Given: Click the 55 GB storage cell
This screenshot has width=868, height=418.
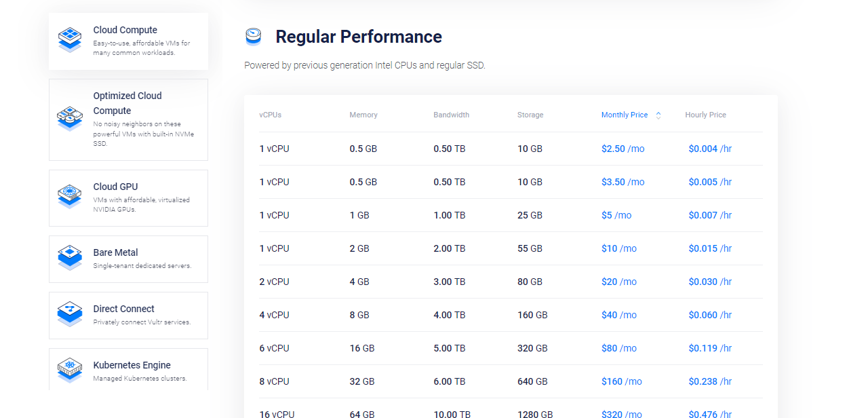Looking at the screenshot, I should (530, 248).
